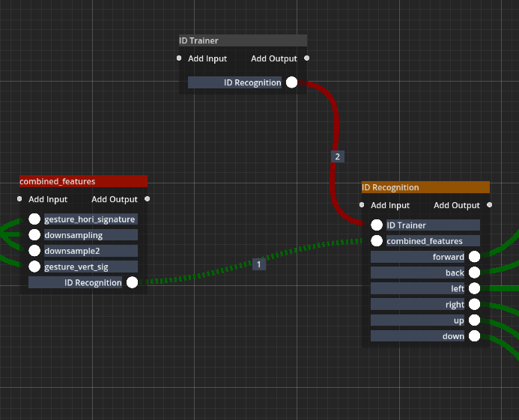This screenshot has width=519, height=420.
Task: Click the combined_features input port on ID Recognition
Action: pyautogui.click(x=377, y=241)
